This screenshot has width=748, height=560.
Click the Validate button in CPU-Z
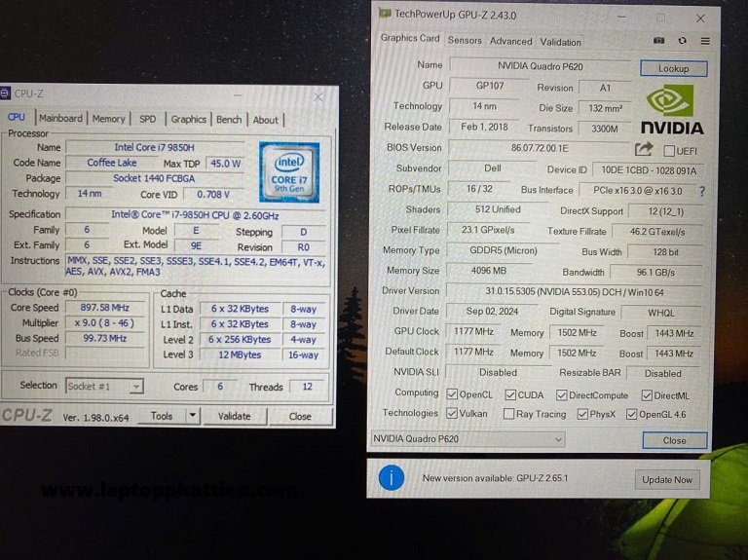(234, 416)
